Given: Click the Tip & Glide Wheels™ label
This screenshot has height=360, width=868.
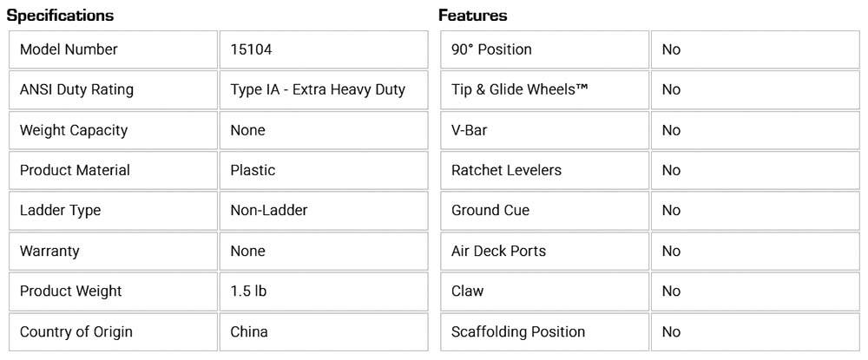Looking at the screenshot, I should (514, 89).
